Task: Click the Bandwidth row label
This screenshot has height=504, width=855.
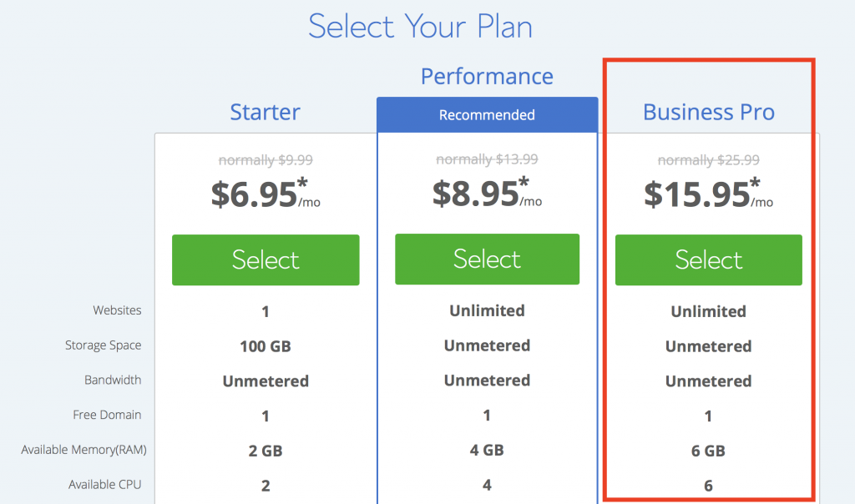Action: click(x=113, y=380)
